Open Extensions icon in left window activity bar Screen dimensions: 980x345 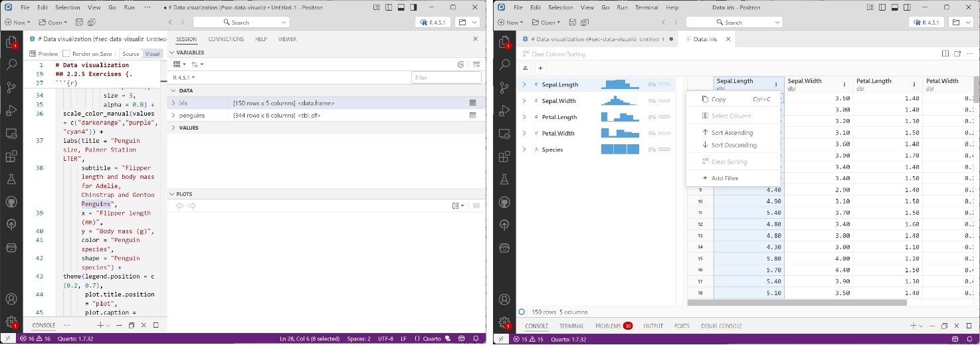click(11, 157)
